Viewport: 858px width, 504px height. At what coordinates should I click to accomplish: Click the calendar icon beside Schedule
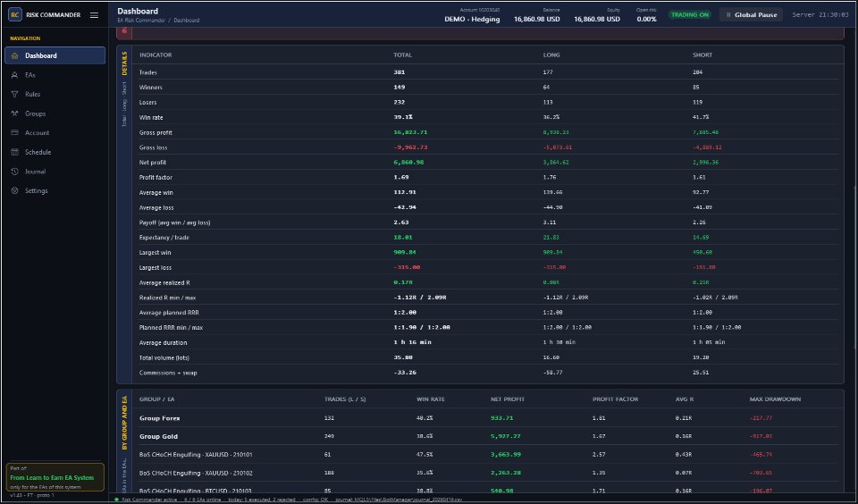click(x=15, y=152)
